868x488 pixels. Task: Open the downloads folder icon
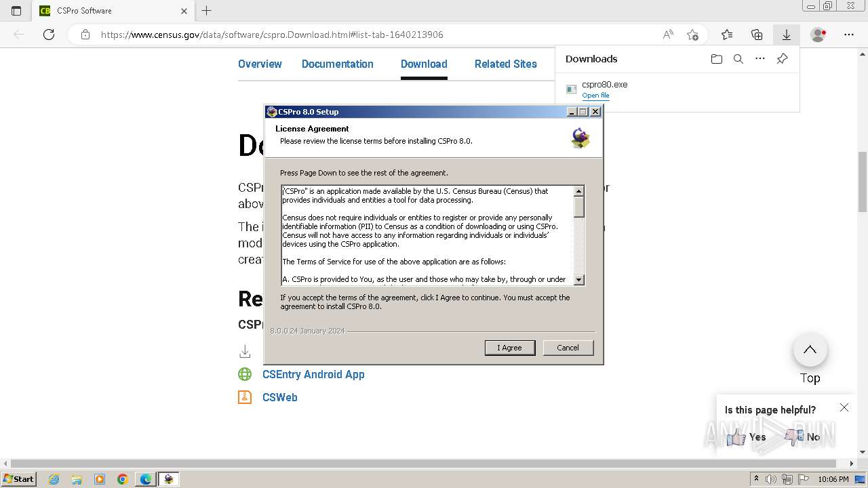pyautogui.click(x=717, y=59)
